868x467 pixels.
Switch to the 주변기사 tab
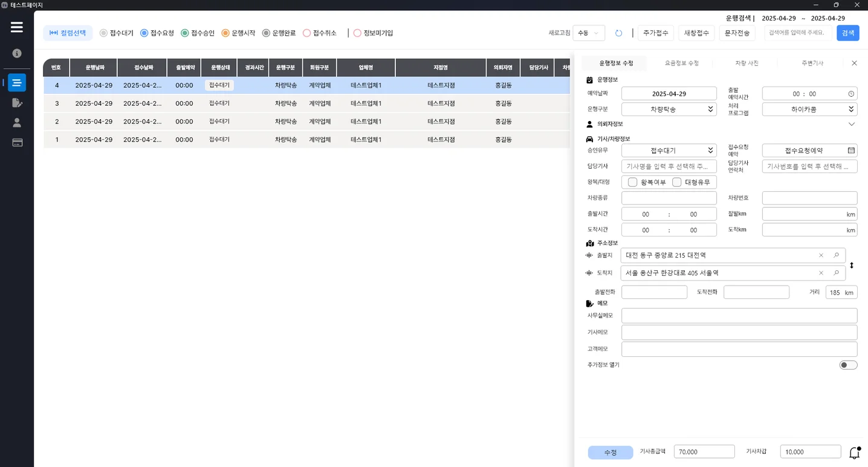coord(812,63)
